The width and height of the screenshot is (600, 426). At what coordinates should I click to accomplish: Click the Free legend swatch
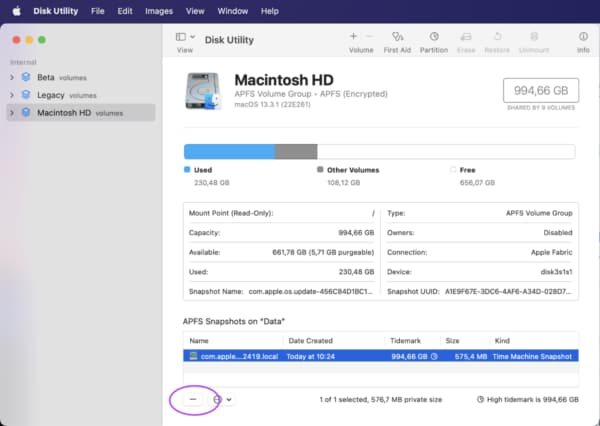tap(453, 170)
